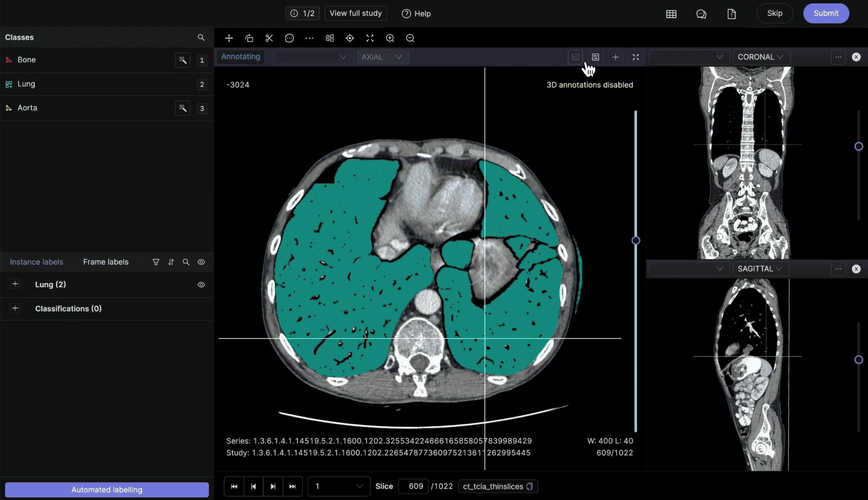868x500 pixels.
Task: Select the crosshair/cursor tool
Action: 350,38
